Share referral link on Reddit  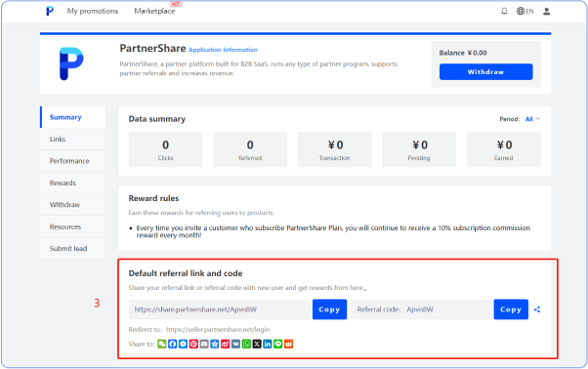tap(288, 344)
